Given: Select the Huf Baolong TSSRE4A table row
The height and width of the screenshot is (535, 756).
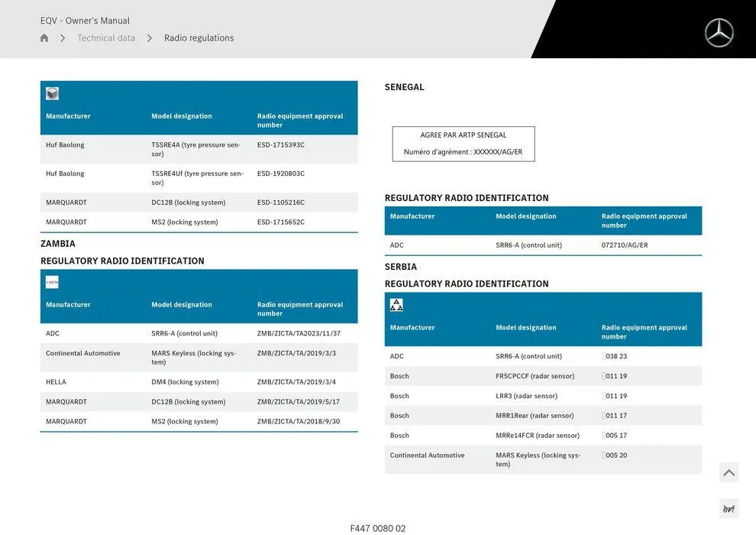Looking at the screenshot, I should (x=199, y=148).
